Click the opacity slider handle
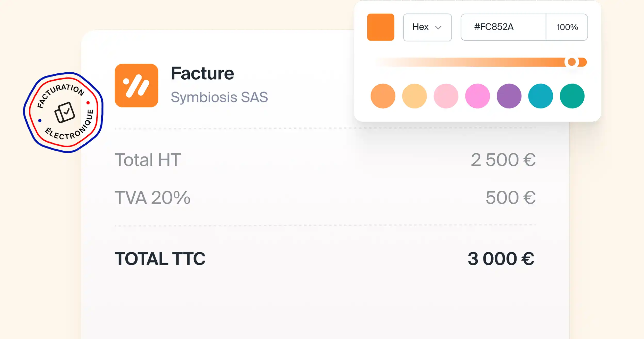Screen dimensions: 644x339 [571, 62]
